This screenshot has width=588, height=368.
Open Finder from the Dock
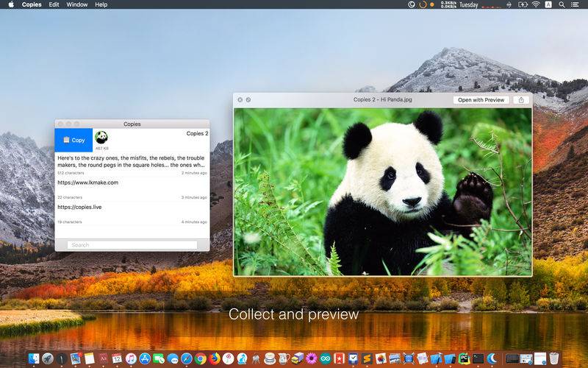(x=34, y=358)
